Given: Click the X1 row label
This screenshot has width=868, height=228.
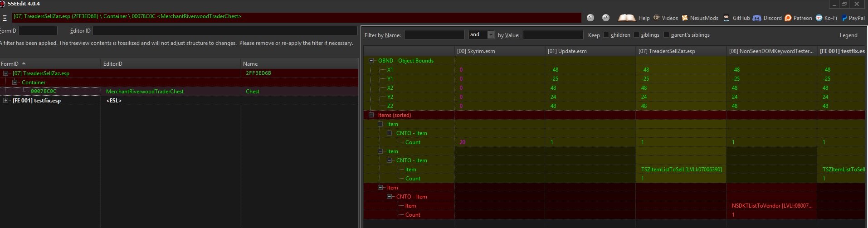Looking at the screenshot, I should [390, 69].
